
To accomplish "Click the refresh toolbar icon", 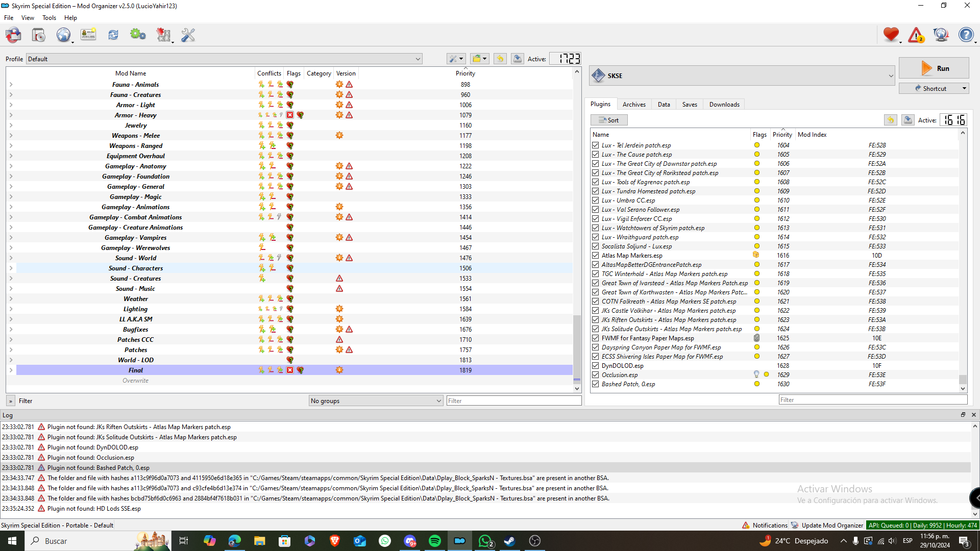I will pos(113,35).
